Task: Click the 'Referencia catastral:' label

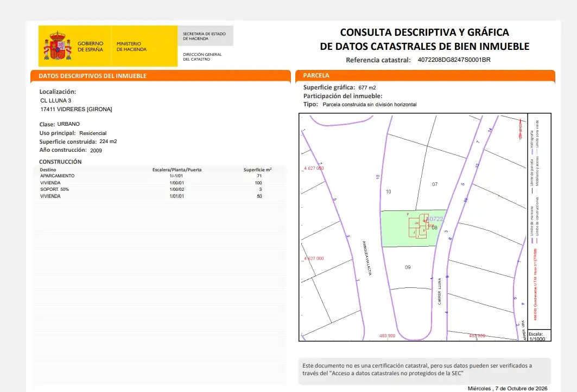Action: [x=378, y=60]
